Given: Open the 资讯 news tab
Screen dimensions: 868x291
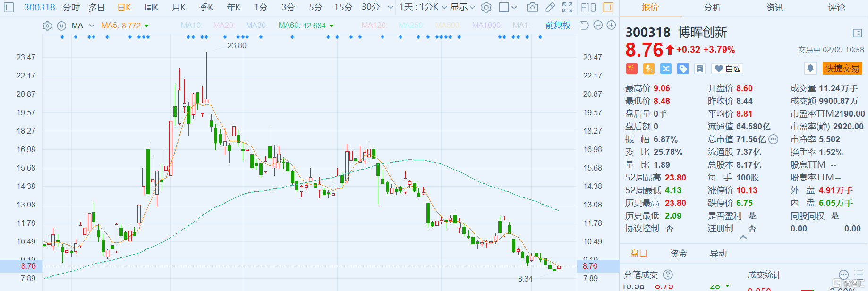Looking at the screenshot, I should click(x=774, y=8).
